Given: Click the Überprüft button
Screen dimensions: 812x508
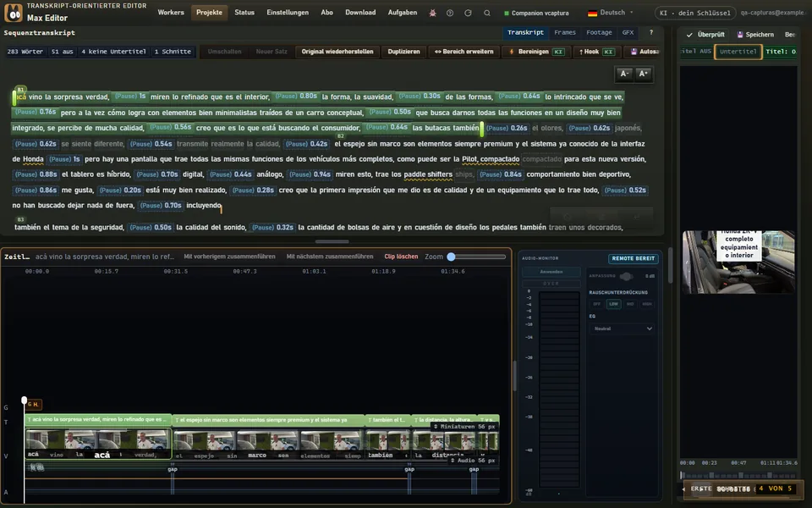Looking at the screenshot, I should coord(705,35).
